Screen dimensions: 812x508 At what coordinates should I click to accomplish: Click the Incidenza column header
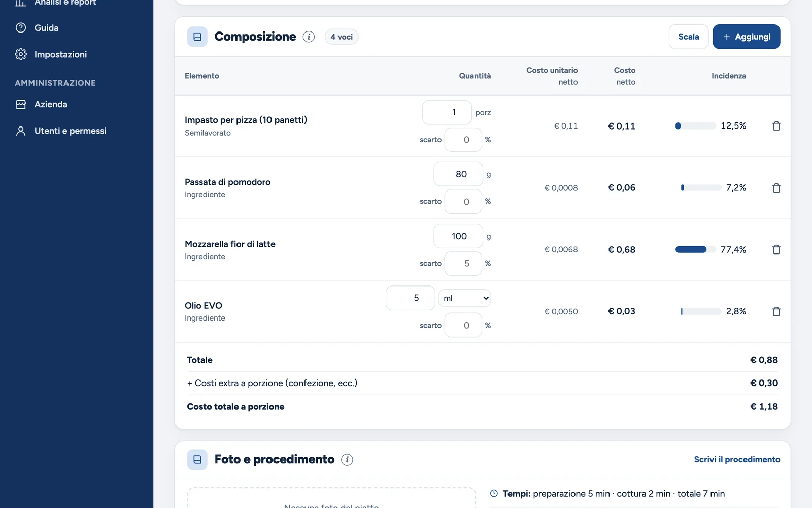click(728, 76)
